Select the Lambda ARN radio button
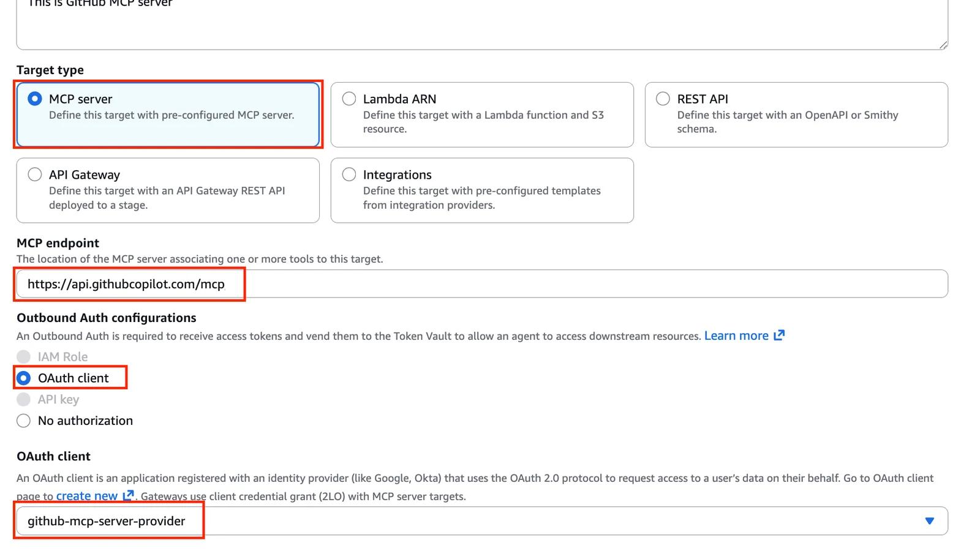 coord(349,99)
